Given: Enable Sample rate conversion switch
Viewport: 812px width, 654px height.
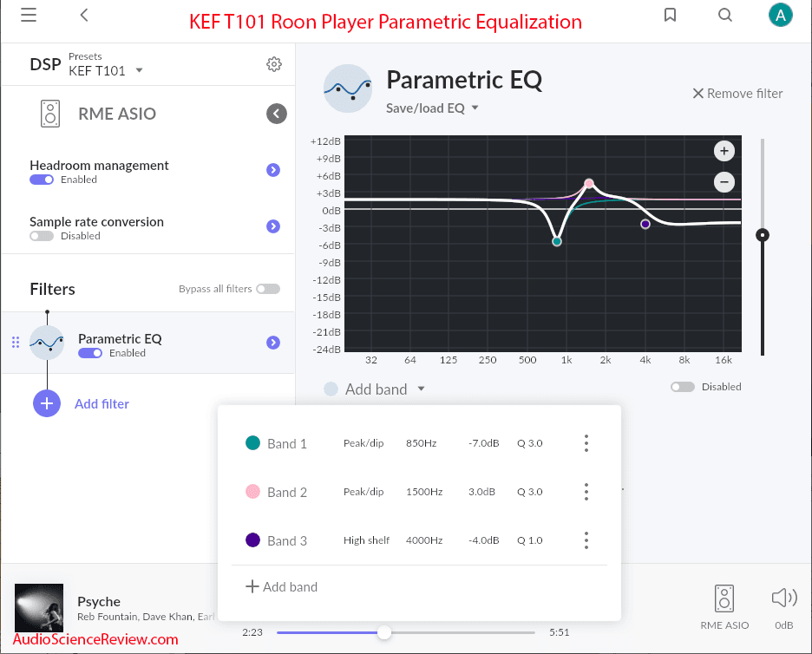Looking at the screenshot, I should coord(42,236).
